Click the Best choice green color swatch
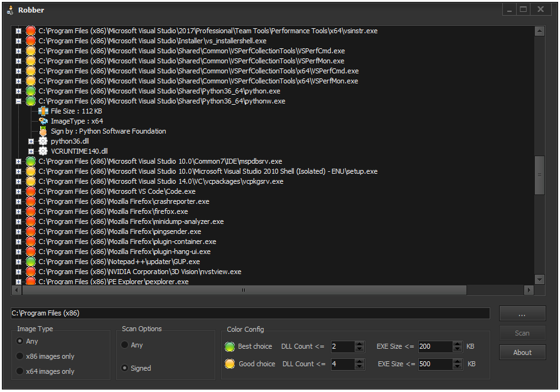 tap(230, 346)
